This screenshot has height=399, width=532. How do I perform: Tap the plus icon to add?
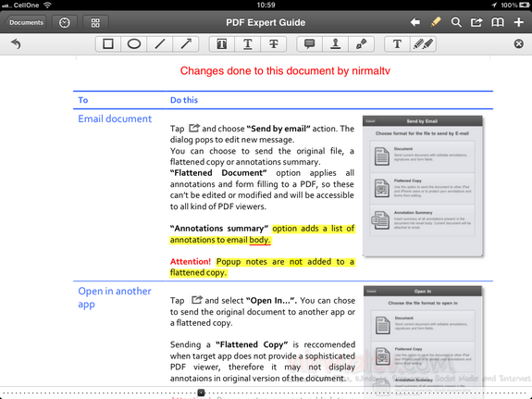[518, 22]
